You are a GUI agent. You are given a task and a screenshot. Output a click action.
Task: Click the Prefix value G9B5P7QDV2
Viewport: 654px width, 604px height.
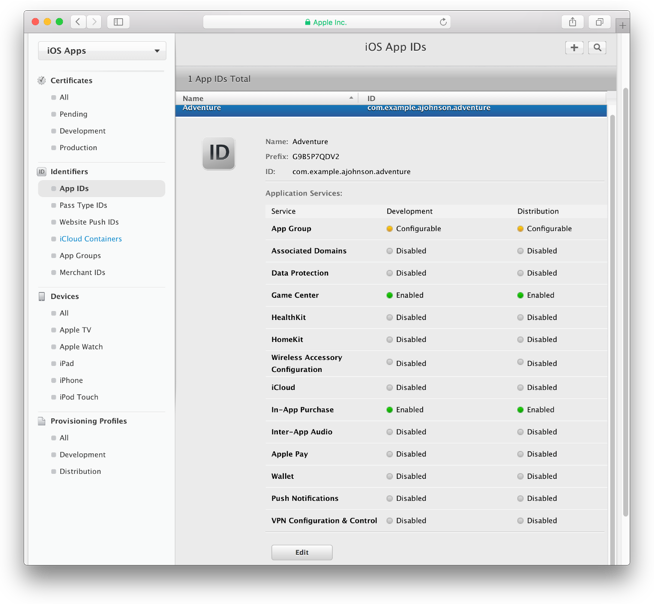tap(316, 157)
